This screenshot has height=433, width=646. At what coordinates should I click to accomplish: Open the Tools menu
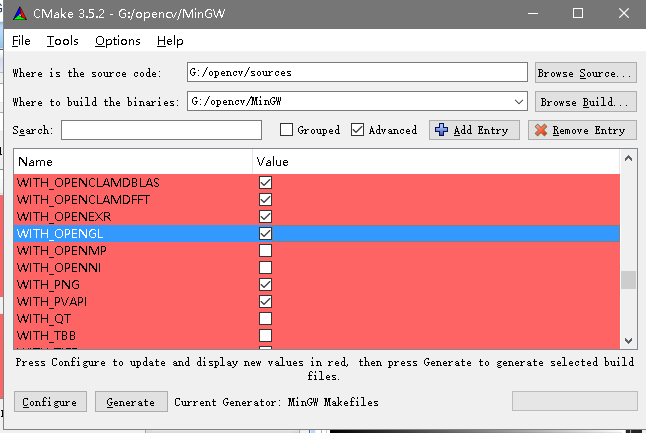(x=62, y=41)
